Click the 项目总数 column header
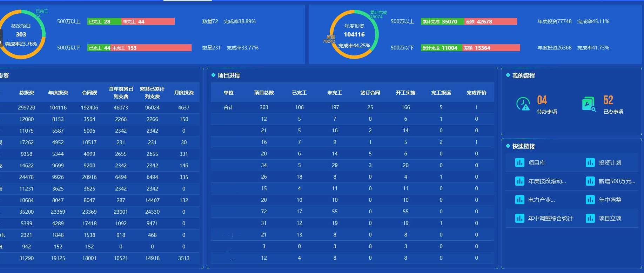This screenshot has width=644, height=273. 264,93
